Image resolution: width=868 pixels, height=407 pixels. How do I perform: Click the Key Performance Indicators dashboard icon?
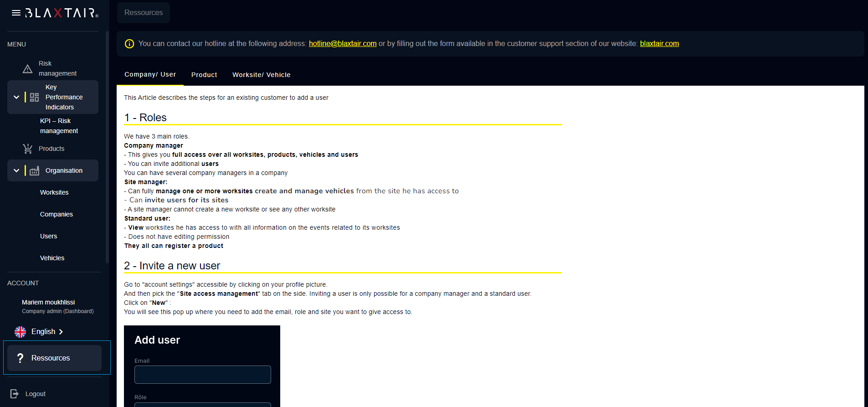[34, 97]
